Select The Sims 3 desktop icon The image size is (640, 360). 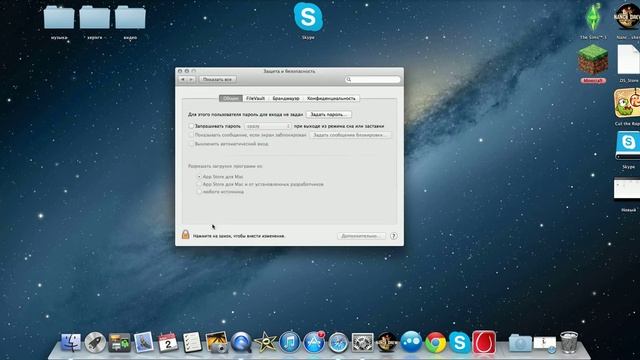(x=593, y=17)
